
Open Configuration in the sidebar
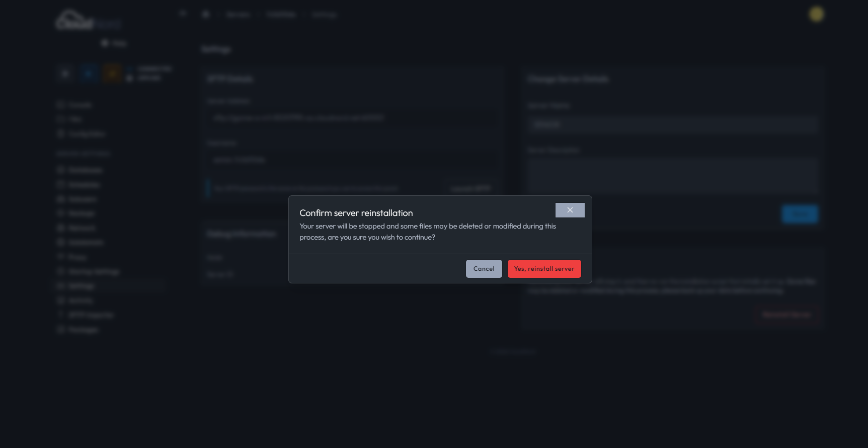[81, 134]
